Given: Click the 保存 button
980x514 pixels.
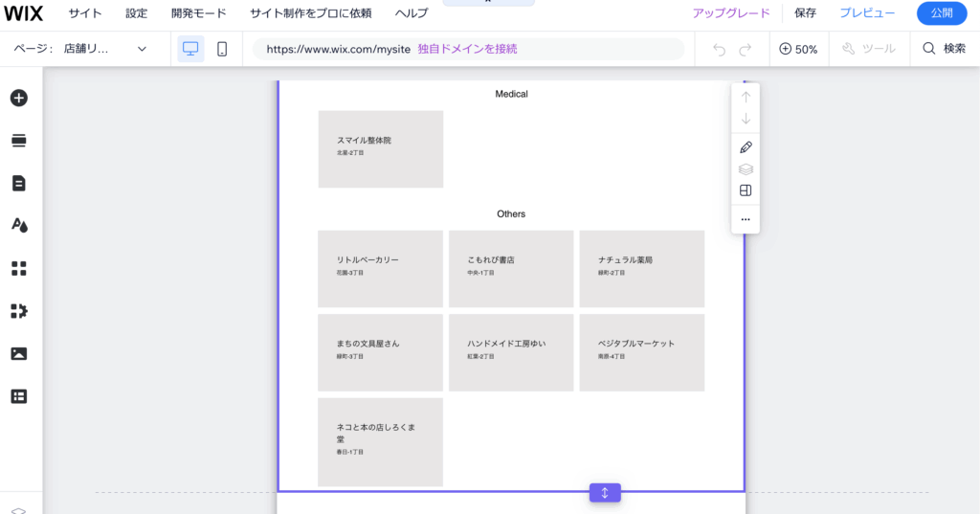Looking at the screenshot, I should 805,13.
